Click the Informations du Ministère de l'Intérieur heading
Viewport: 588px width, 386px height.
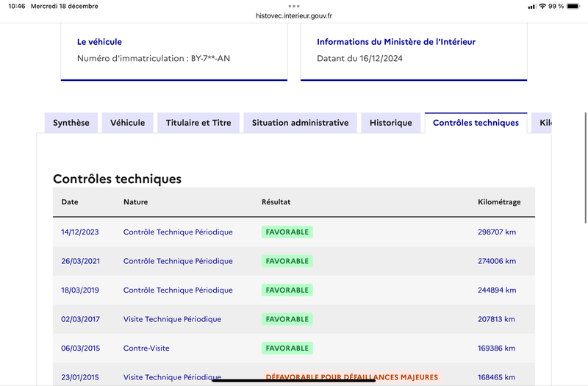click(x=396, y=42)
